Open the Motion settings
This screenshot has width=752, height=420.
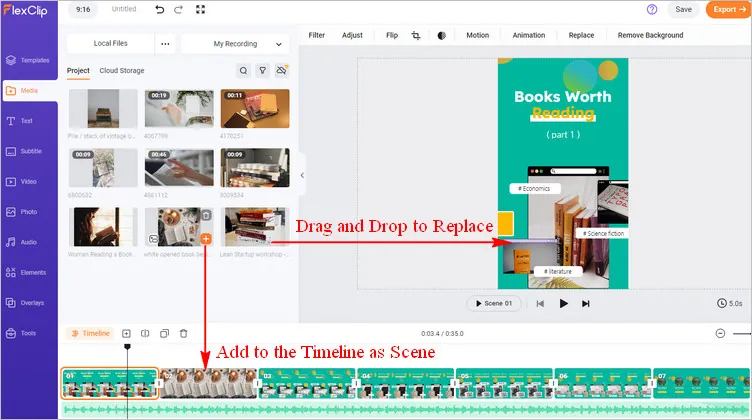(x=478, y=35)
